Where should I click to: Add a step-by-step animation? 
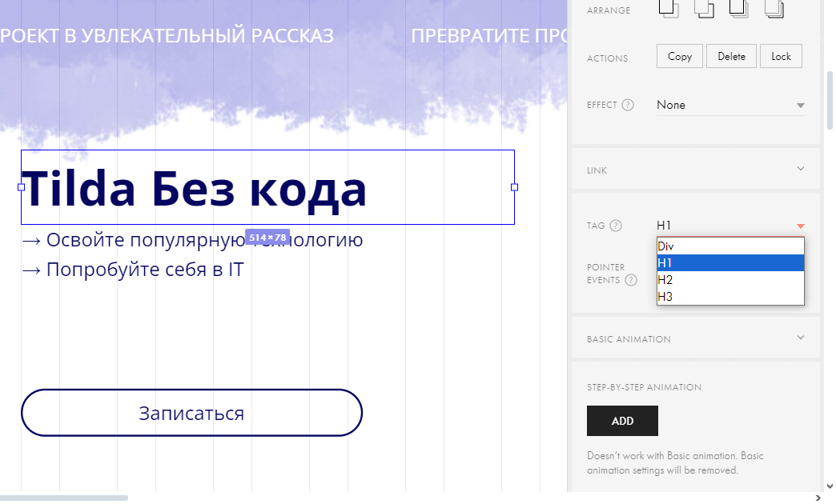point(622,421)
